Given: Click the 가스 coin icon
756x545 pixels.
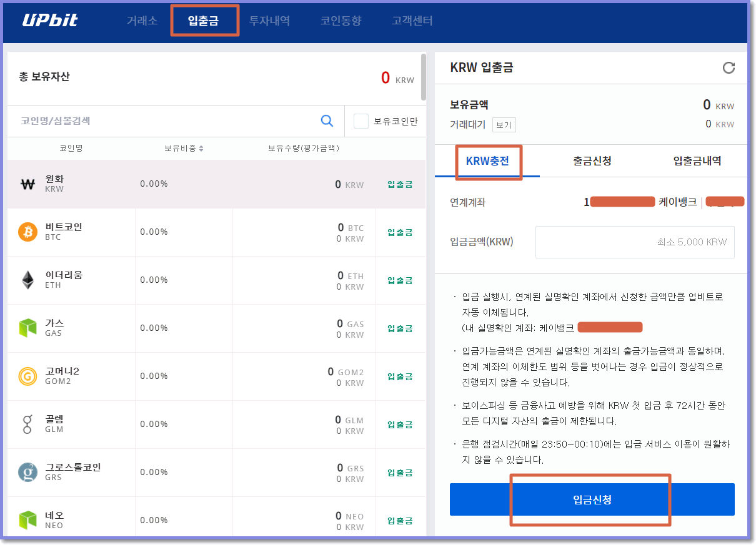Looking at the screenshot, I should tap(27, 328).
